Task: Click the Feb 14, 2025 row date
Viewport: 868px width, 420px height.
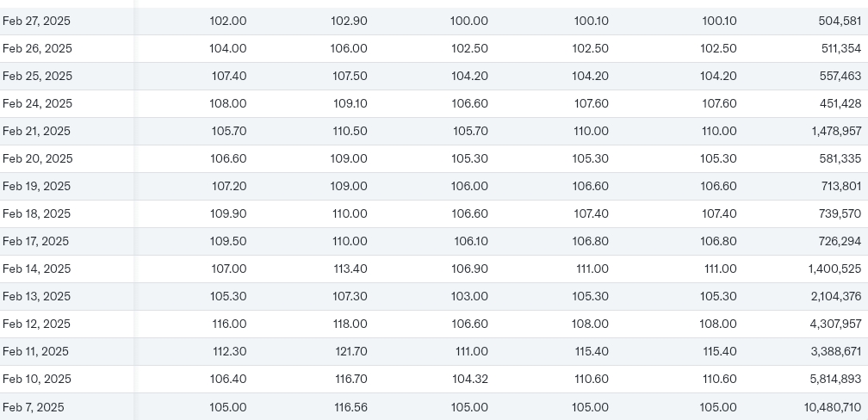Action: [x=36, y=269]
